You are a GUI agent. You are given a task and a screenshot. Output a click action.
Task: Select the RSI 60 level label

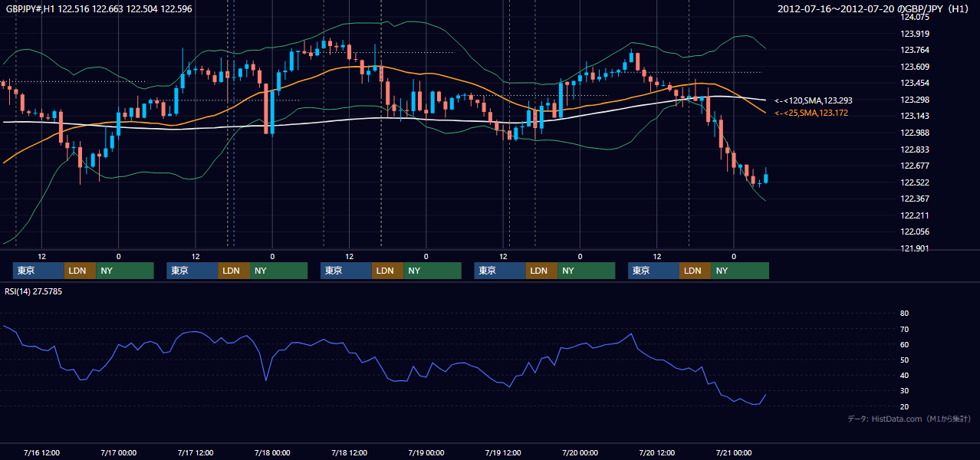[x=904, y=344]
